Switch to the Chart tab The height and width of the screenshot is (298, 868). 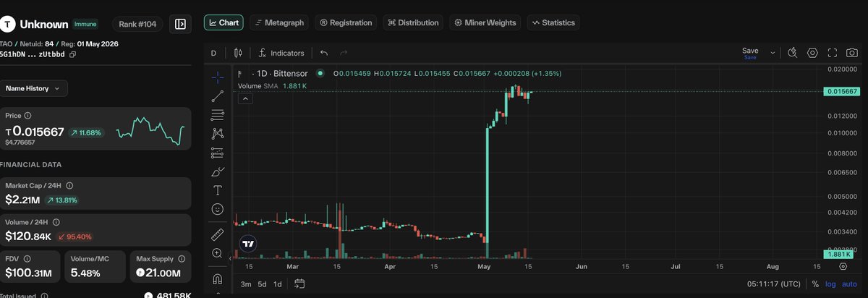coord(224,22)
